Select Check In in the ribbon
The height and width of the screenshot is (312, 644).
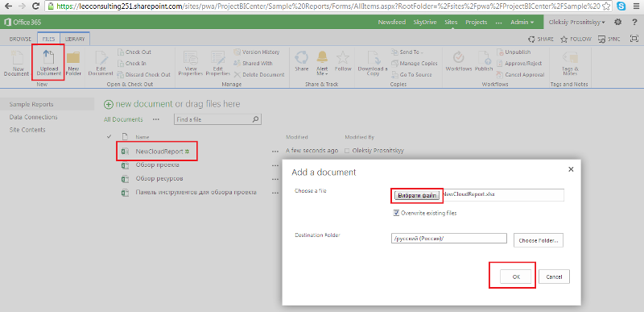131,64
